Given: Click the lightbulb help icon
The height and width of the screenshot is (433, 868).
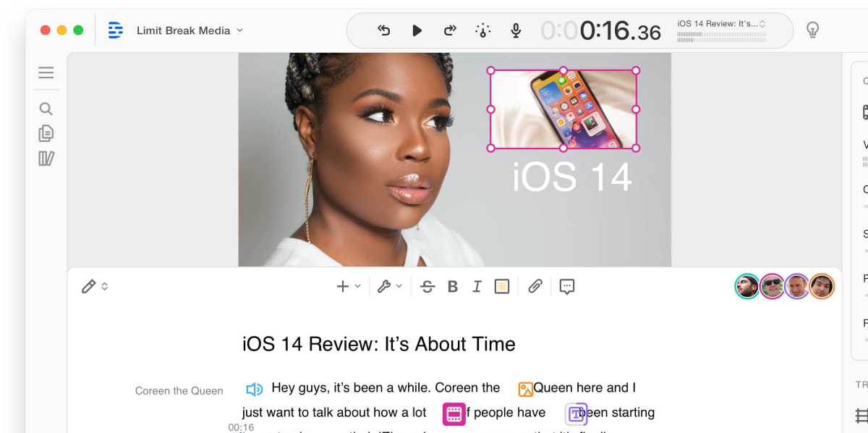Looking at the screenshot, I should coord(812,30).
